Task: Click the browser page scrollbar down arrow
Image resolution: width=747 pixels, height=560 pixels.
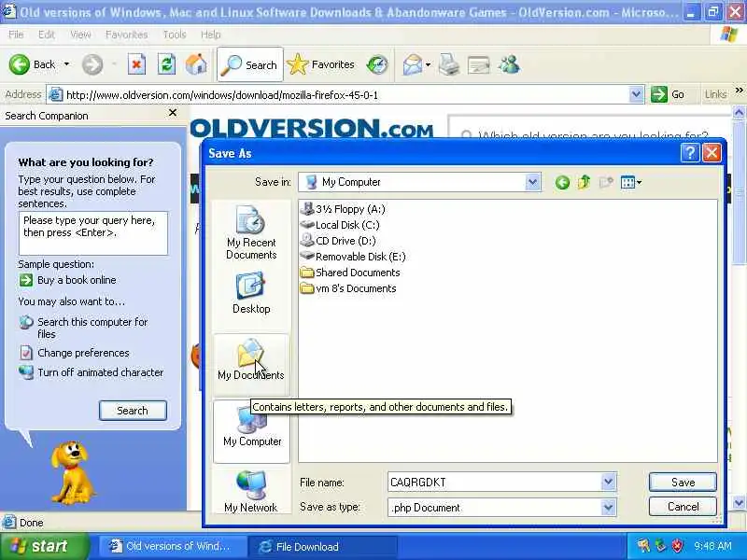Action: point(739,503)
